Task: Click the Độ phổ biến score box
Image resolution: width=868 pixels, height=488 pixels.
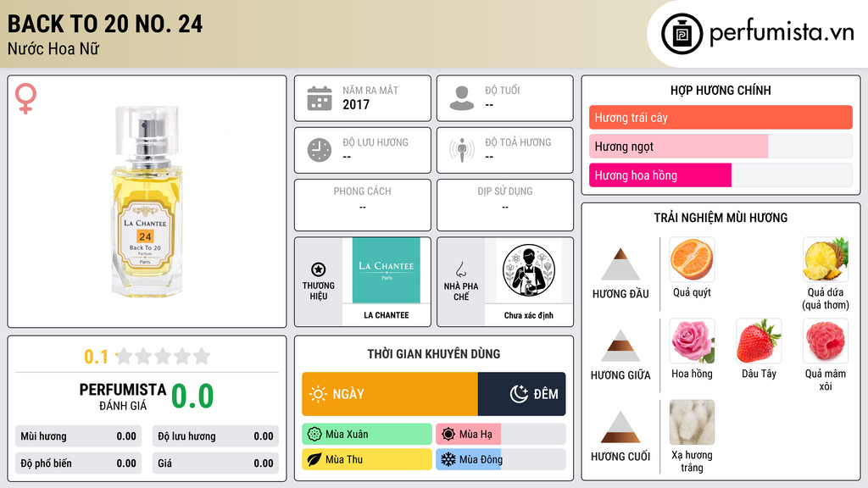Action: click(x=78, y=463)
